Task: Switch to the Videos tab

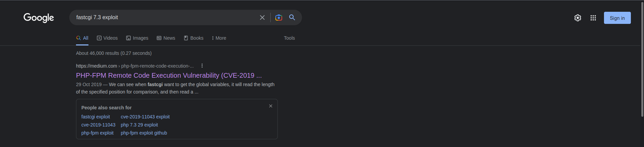Action: tap(107, 38)
